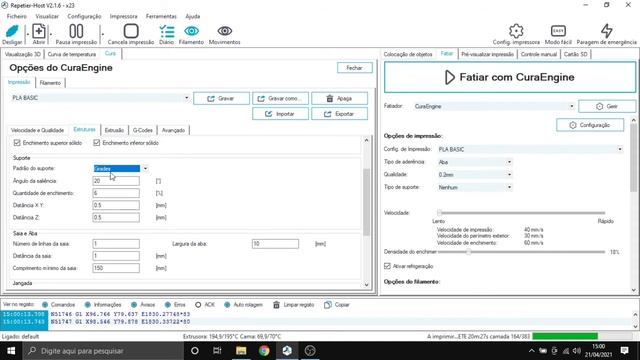Open Velocidade e Qualidade tab
Image resolution: width=640 pixels, height=360 pixels.
click(38, 130)
